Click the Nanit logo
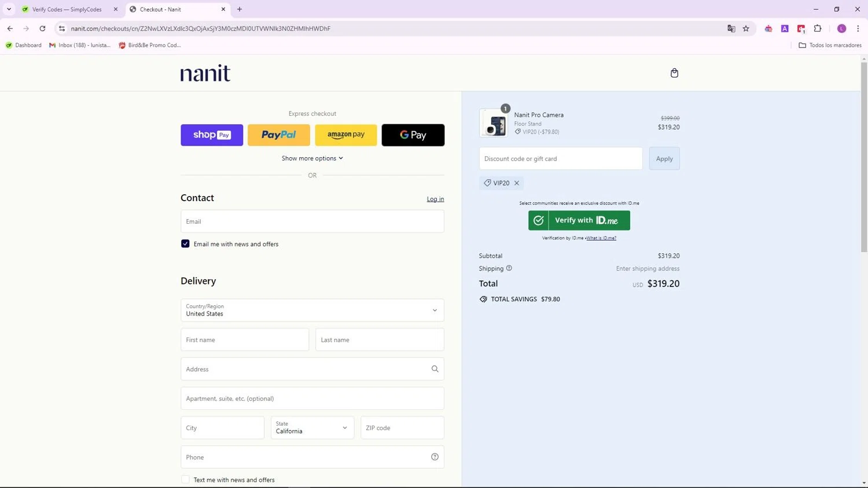 [205, 73]
